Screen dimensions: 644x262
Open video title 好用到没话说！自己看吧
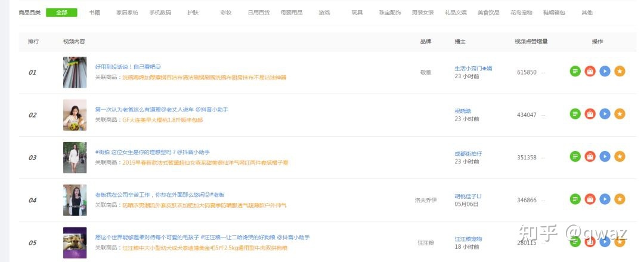point(128,67)
